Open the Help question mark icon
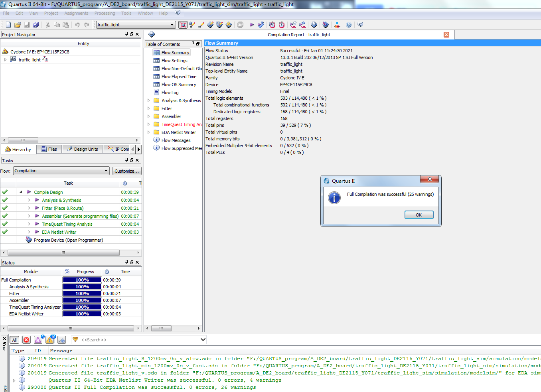 coord(349,25)
